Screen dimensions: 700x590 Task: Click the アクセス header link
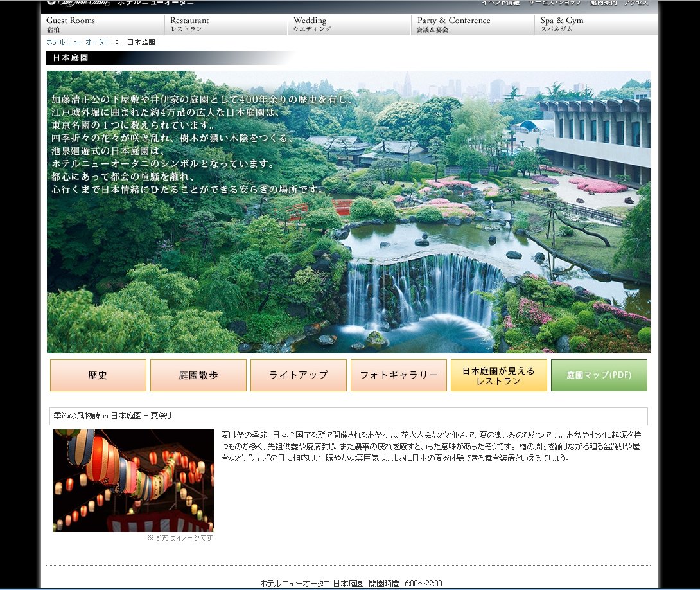point(636,3)
